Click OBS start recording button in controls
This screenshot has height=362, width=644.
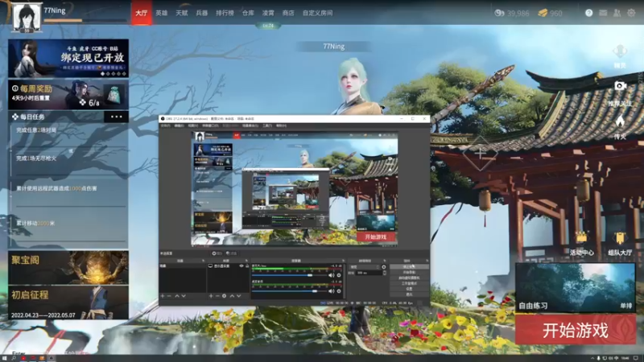[410, 272]
